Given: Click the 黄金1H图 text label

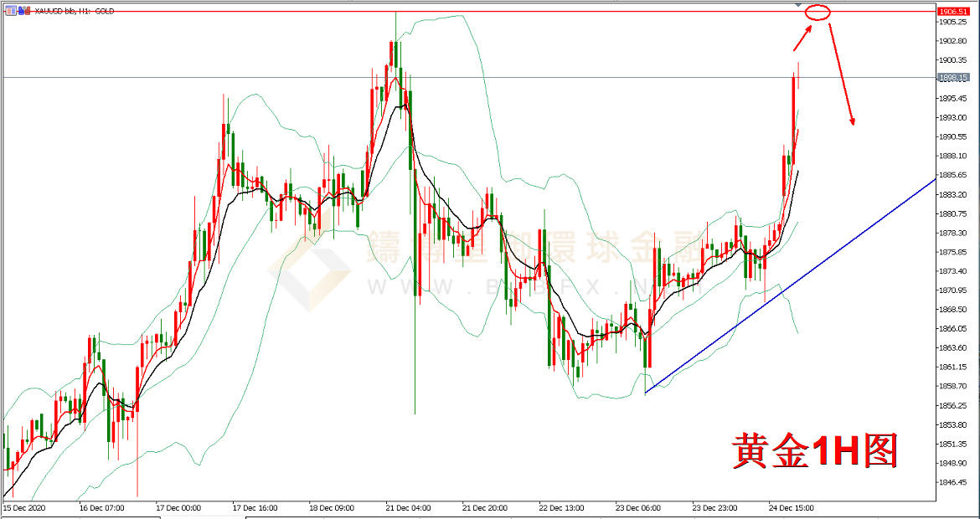Looking at the screenshot, I should coord(814,450).
